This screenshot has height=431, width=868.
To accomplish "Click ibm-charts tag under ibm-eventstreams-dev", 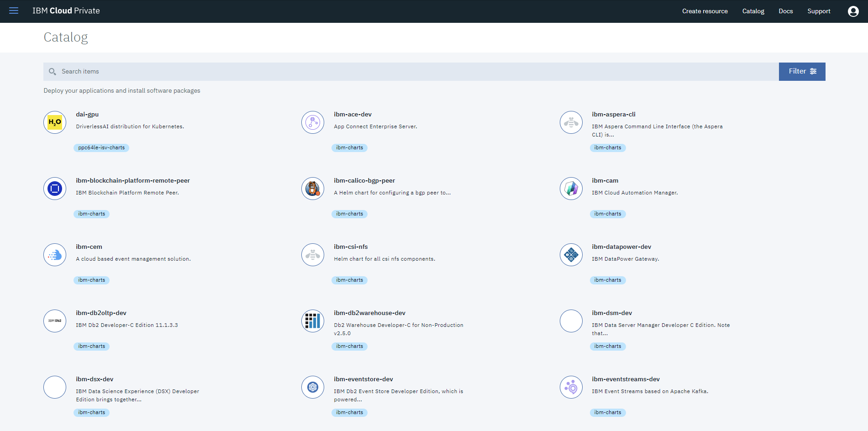I will pyautogui.click(x=608, y=413).
